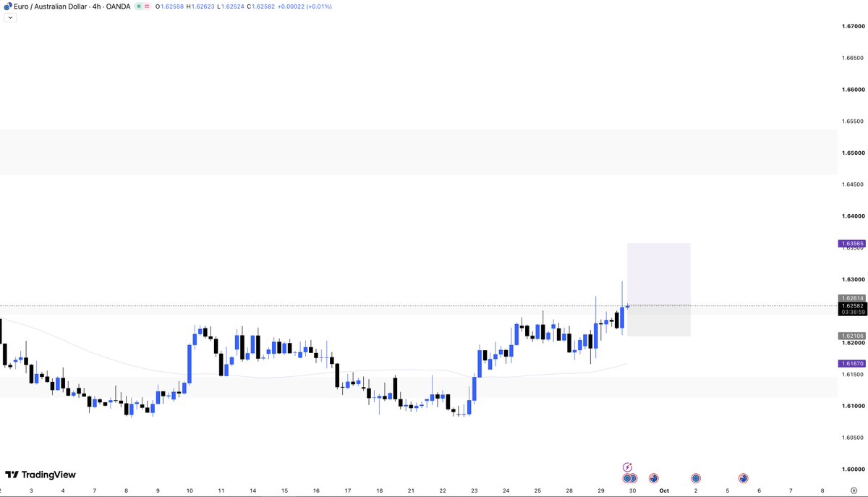The image size is (868, 497).
Task: Click the current price 1.62582 countdown label
Action: 851,309
